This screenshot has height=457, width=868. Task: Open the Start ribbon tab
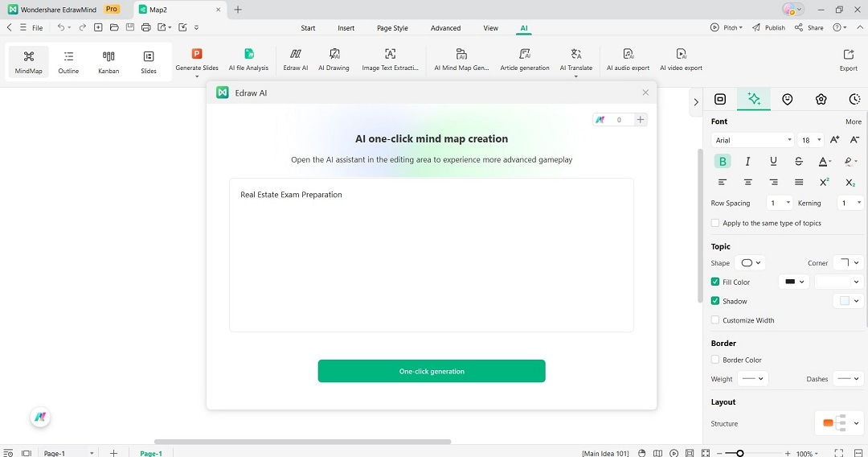(308, 27)
